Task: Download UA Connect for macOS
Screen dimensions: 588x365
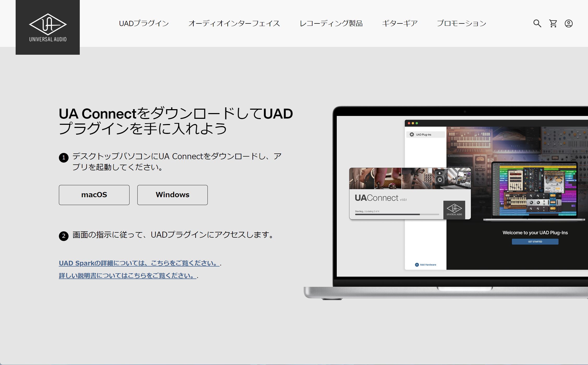Action: (x=94, y=195)
